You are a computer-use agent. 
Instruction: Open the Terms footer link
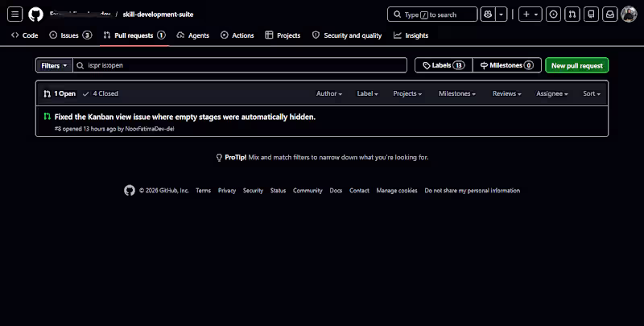[204, 191]
